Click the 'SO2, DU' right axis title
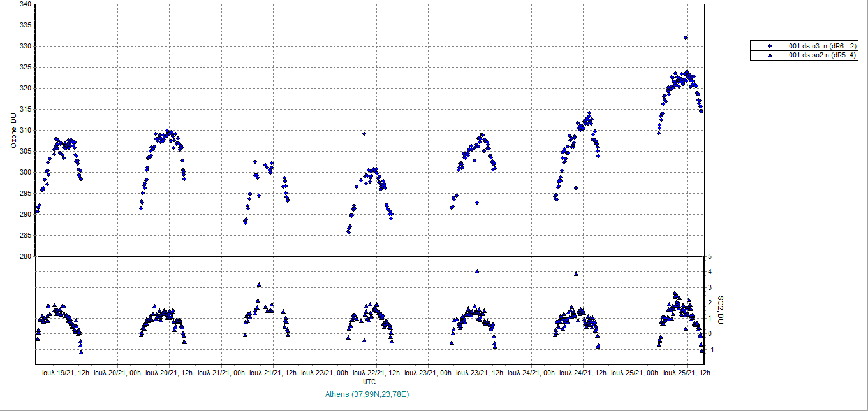The image size is (868, 411). (x=721, y=310)
